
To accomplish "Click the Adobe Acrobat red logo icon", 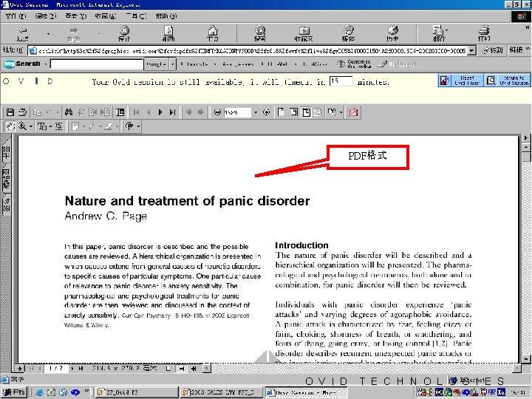I will (353, 112).
